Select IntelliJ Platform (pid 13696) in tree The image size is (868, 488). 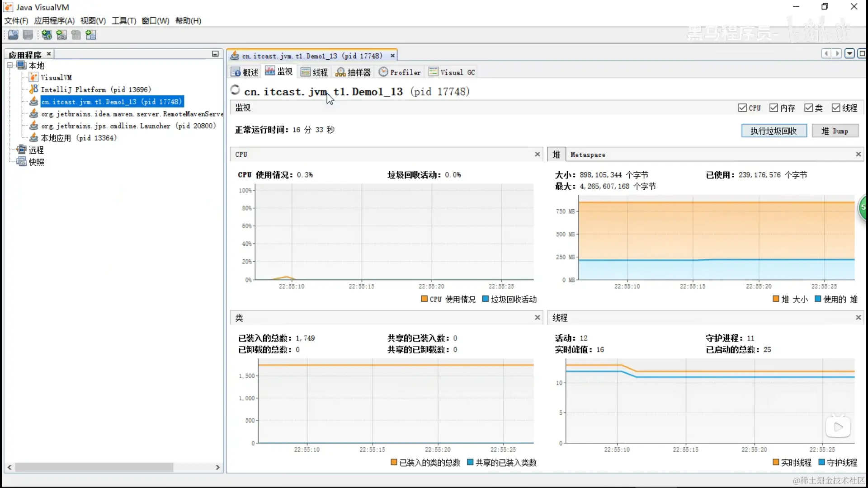(96, 89)
